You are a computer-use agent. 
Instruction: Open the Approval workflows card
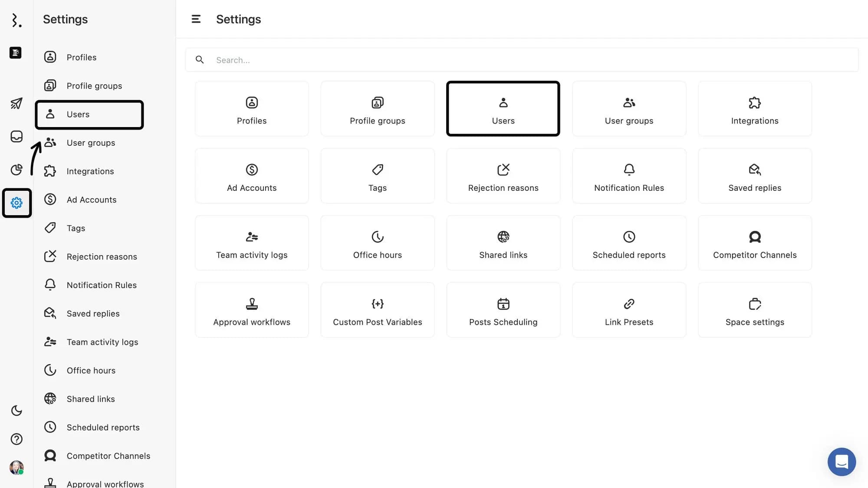(x=252, y=310)
